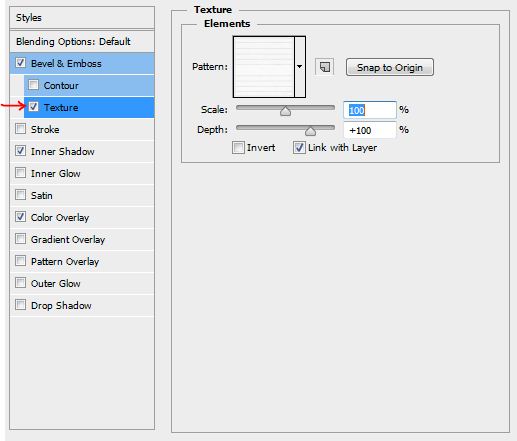Image resolution: width=517 pixels, height=441 pixels.
Task: Open the pattern picker dropdown arrow
Action: point(300,67)
